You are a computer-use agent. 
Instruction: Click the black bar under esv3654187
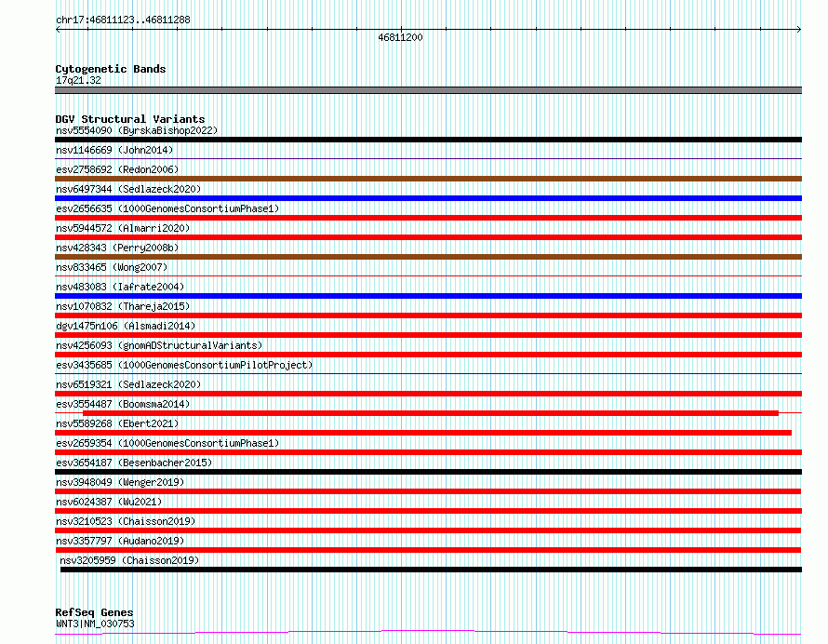[428, 472]
